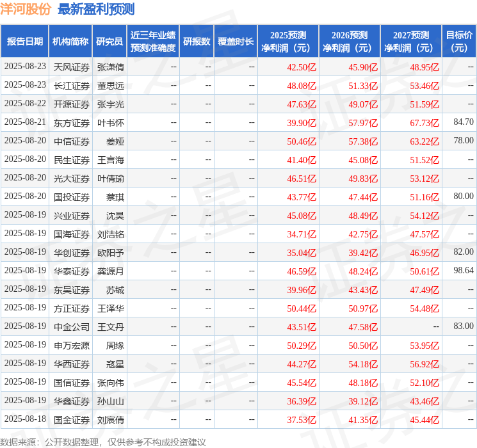
Task: Click the 2027预测净利润 column header
Action: click(411, 42)
